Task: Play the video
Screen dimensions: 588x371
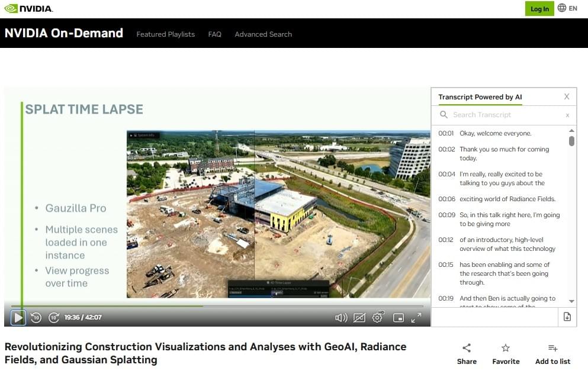Action: coord(18,318)
